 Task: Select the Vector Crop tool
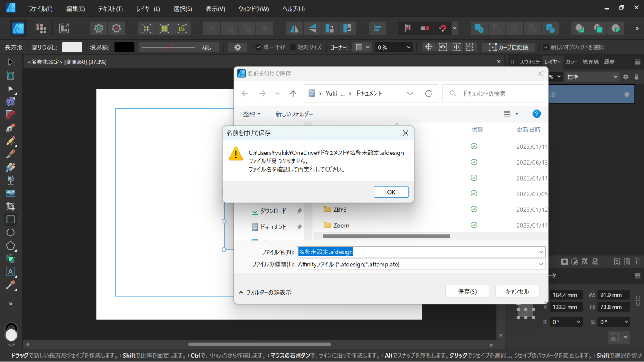click(x=11, y=206)
